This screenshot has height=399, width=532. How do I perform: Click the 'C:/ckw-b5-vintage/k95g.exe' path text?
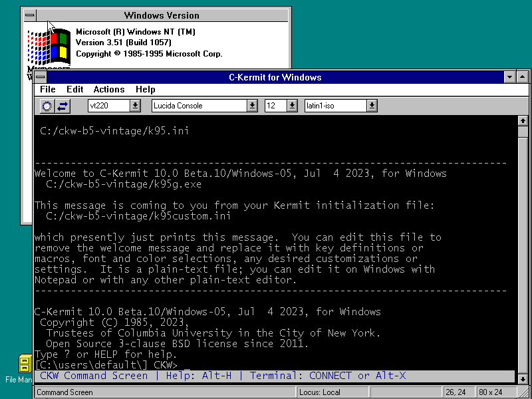pos(124,184)
